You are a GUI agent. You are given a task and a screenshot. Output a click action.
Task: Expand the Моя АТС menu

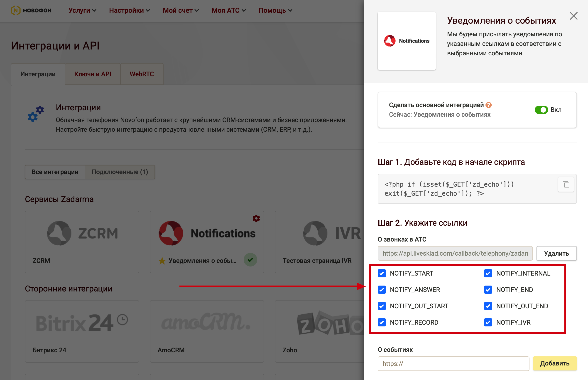(x=228, y=10)
